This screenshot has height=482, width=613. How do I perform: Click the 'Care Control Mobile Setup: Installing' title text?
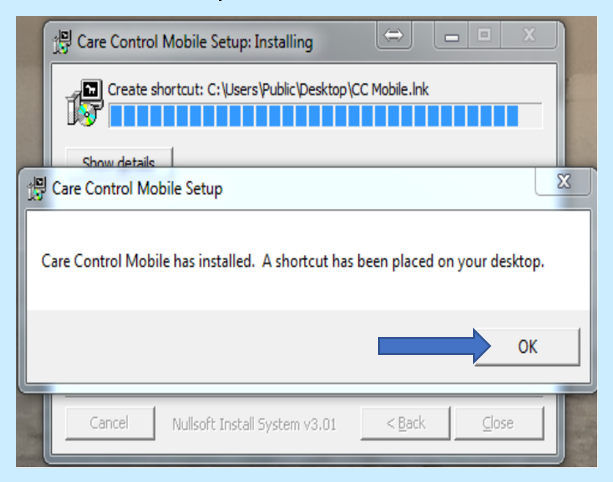[x=195, y=42]
